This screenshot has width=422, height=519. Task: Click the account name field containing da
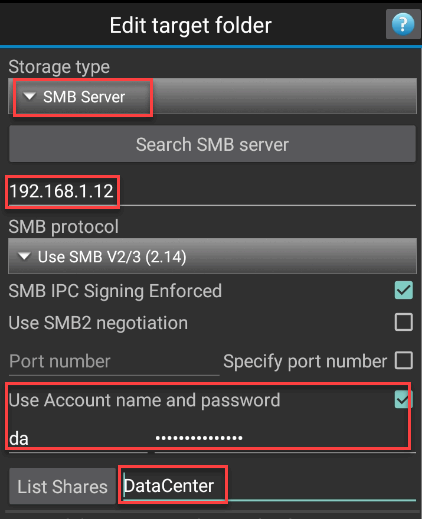pos(78,439)
